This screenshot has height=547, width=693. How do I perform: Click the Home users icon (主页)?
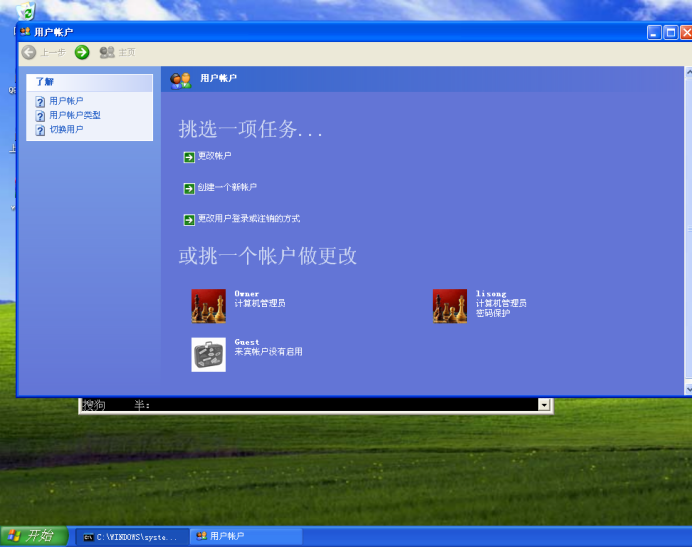pos(107,53)
